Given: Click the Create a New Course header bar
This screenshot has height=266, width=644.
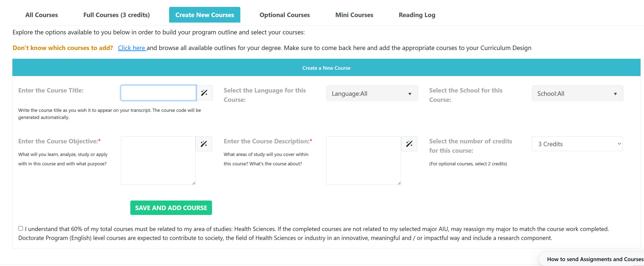Looking at the screenshot, I should [x=326, y=68].
